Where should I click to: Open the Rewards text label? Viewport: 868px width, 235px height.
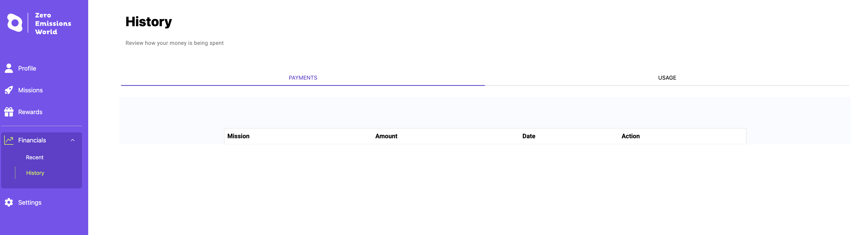point(30,112)
